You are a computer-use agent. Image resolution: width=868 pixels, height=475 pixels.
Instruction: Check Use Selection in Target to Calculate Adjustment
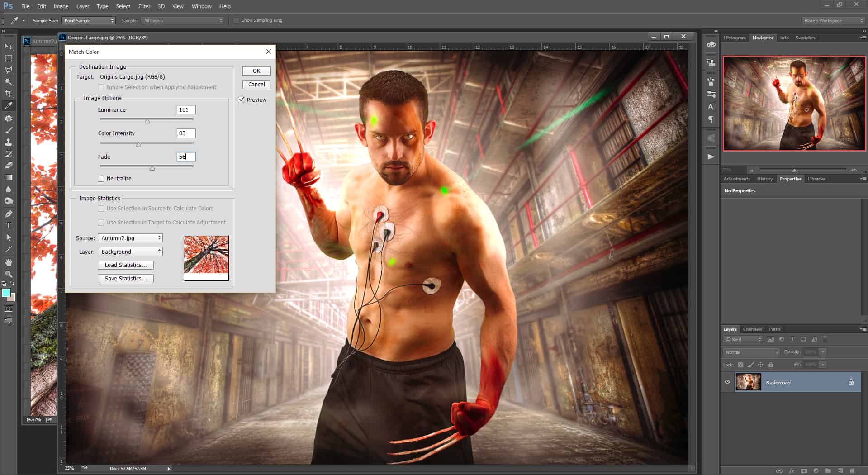pos(101,223)
